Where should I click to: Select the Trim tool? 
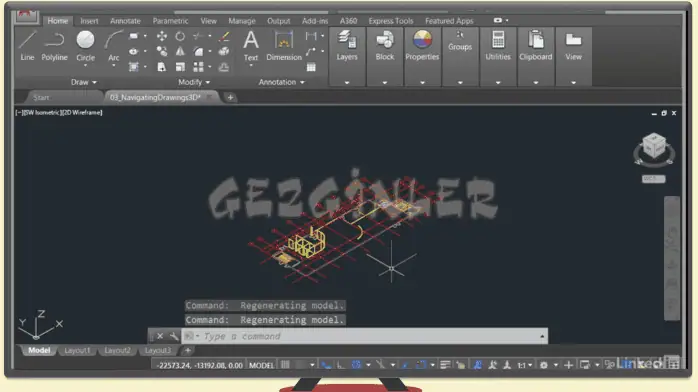pos(199,36)
